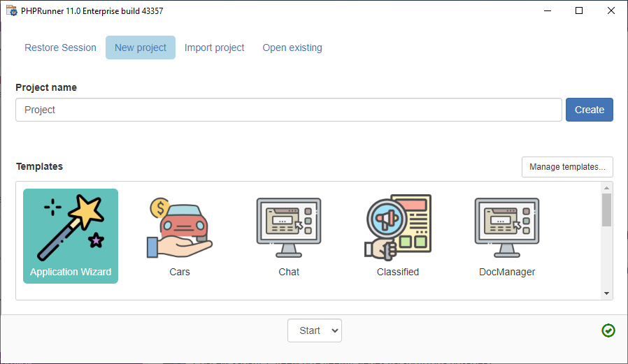The height and width of the screenshot is (364, 628).
Task: Switch to the New project tab
Action: pos(140,48)
